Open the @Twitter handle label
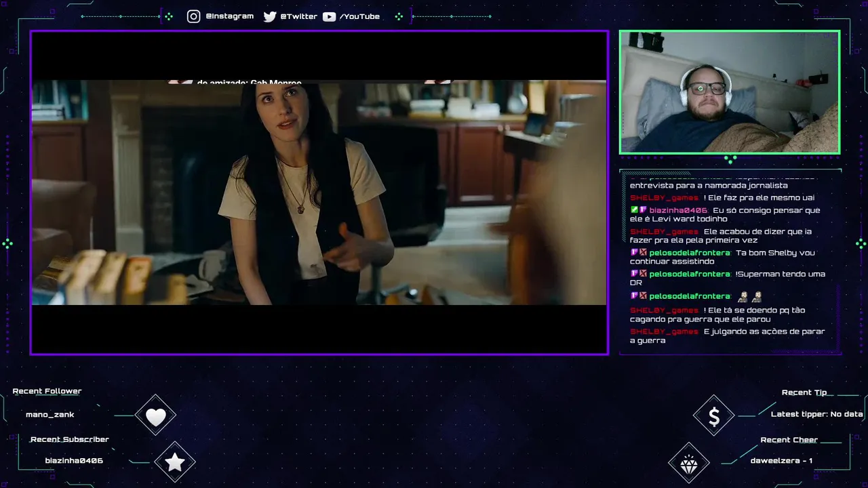868x488 pixels. [x=298, y=16]
